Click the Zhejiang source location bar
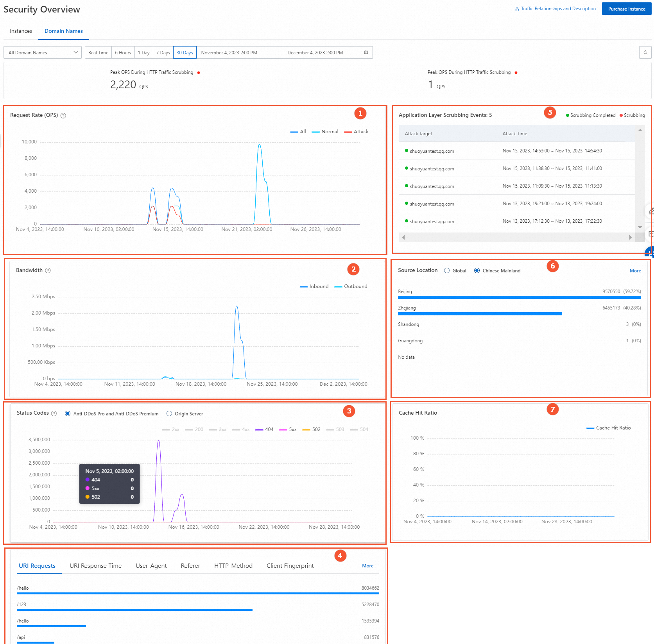Screen dimensions: 654x644 click(x=480, y=314)
